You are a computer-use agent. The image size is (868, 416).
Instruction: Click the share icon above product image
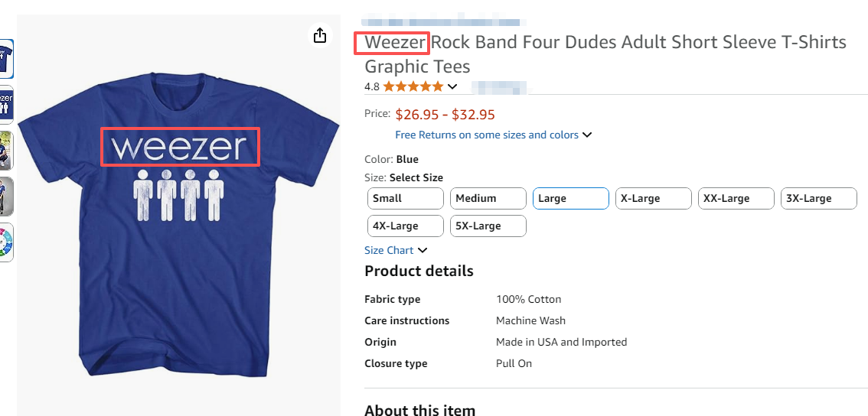point(320,36)
